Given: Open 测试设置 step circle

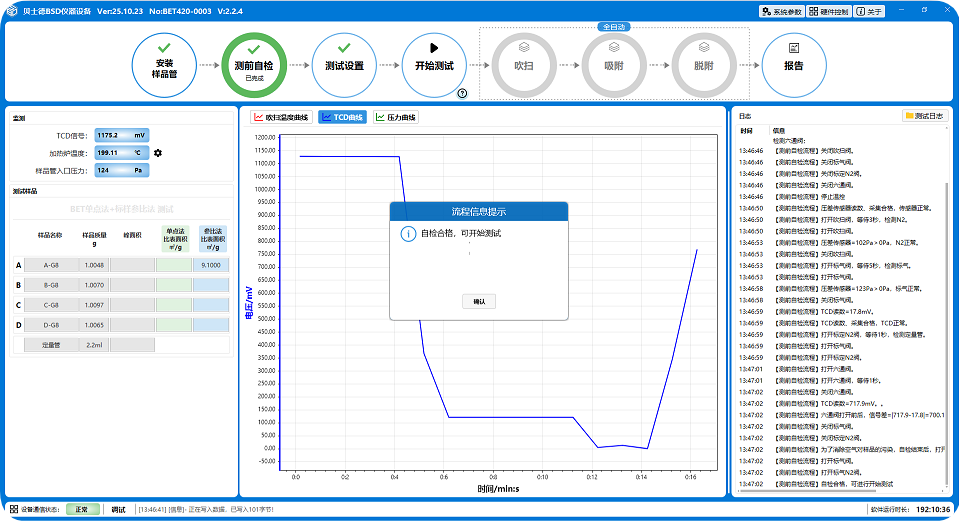Looking at the screenshot, I should click(344, 64).
